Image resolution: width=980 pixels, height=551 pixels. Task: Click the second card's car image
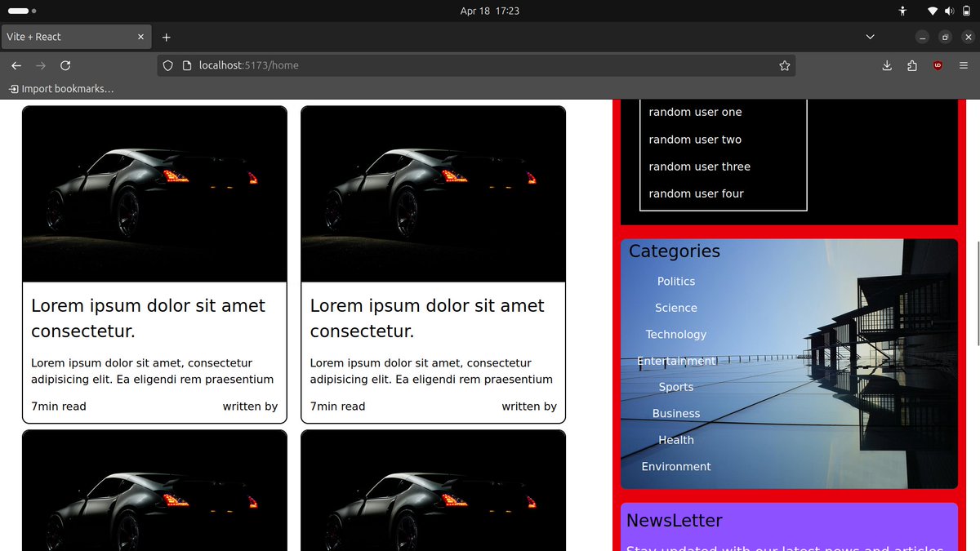click(434, 194)
